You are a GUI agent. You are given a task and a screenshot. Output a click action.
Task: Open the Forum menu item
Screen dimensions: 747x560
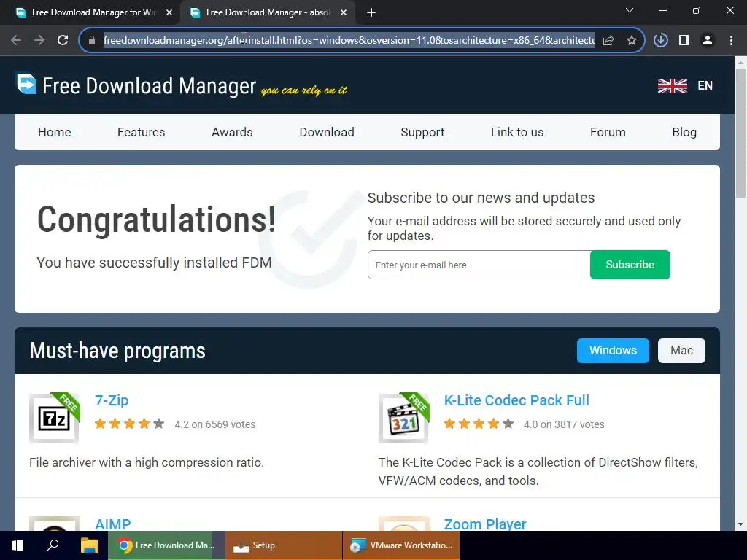608,133
